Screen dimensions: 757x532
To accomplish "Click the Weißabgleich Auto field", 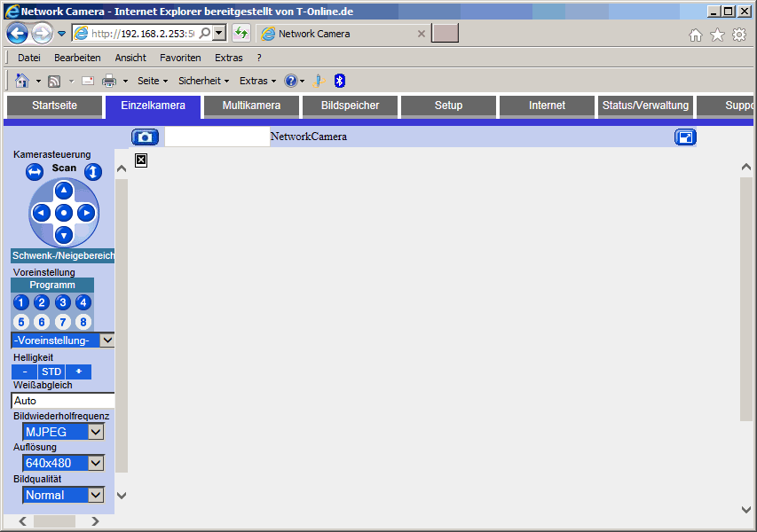I will click(x=63, y=401).
